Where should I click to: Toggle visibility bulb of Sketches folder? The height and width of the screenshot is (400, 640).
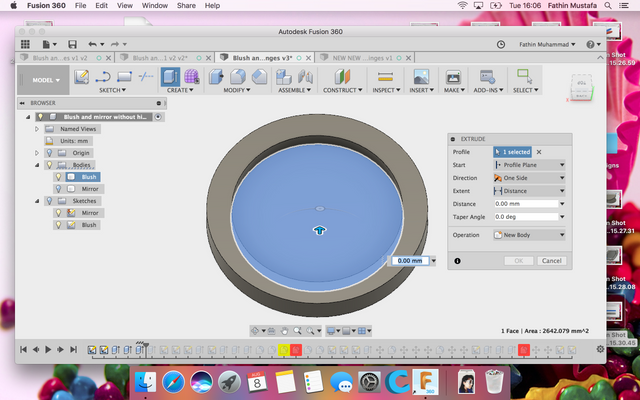[49, 201]
